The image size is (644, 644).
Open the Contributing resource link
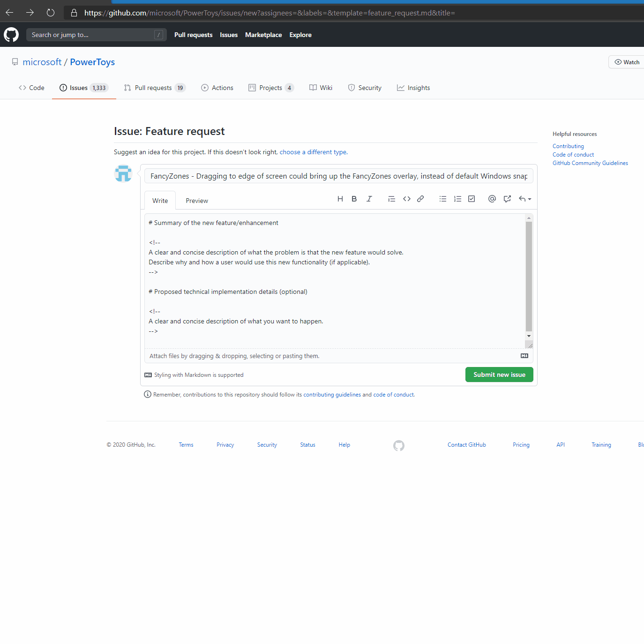click(568, 146)
